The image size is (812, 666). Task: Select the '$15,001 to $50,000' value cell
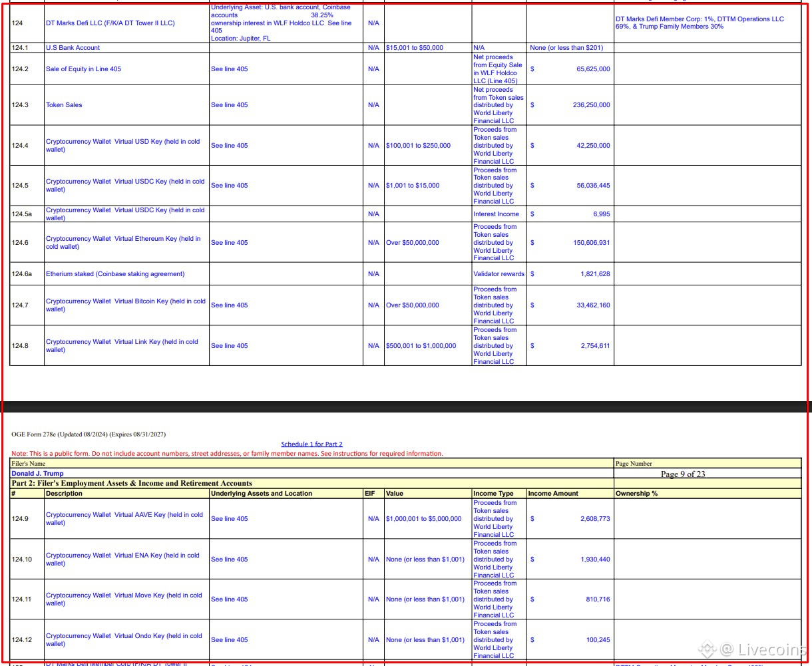[415, 48]
